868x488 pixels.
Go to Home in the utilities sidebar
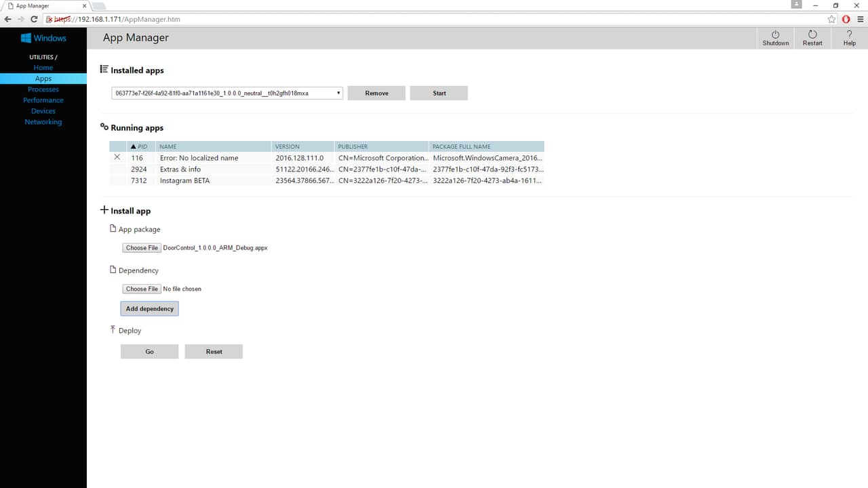pos(43,68)
